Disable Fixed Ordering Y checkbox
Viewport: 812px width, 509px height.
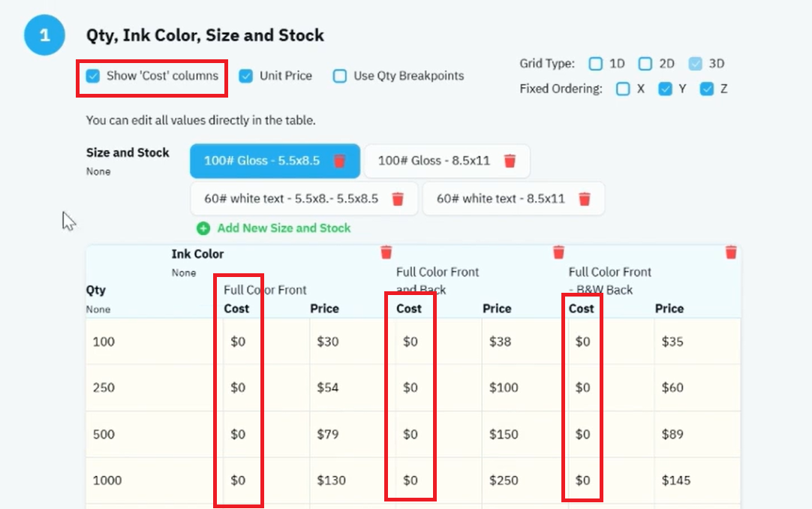click(665, 89)
